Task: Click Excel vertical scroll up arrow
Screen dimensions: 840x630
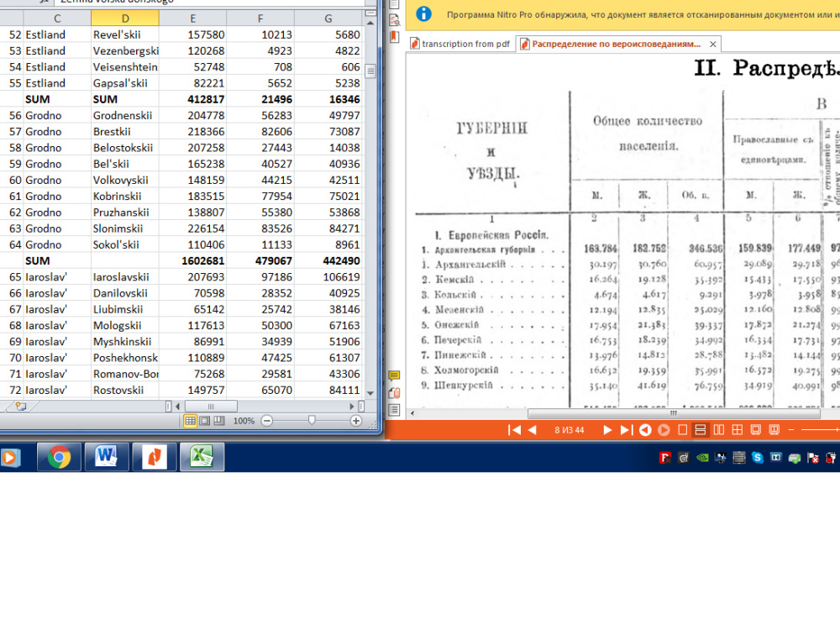Action: pyautogui.click(x=370, y=23)
